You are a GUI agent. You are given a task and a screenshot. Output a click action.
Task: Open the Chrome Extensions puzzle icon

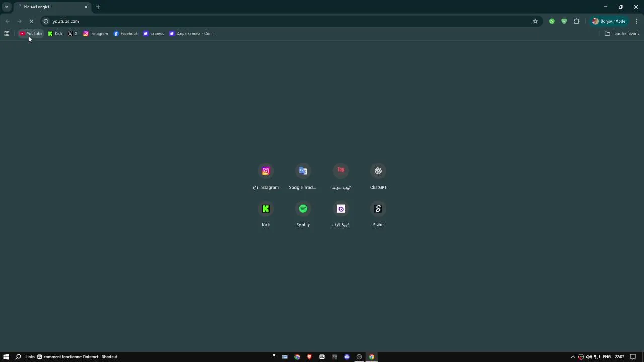tap(577, 21)
